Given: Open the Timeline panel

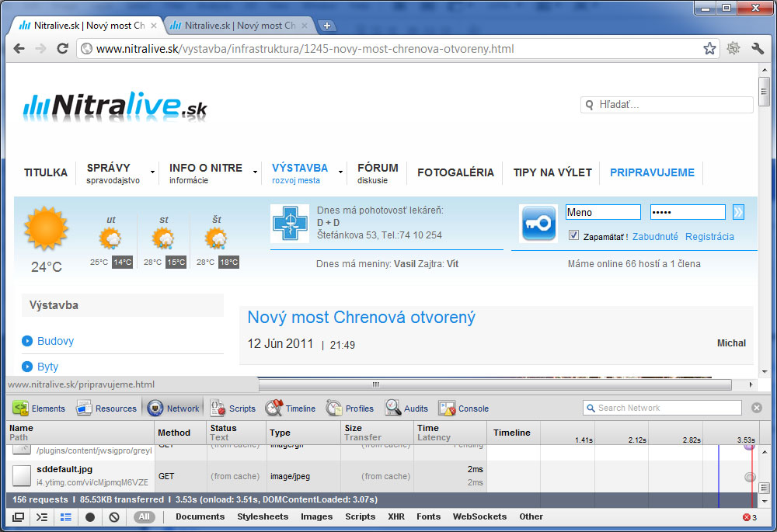Looking at the screenshot, I should coord(291,409).
